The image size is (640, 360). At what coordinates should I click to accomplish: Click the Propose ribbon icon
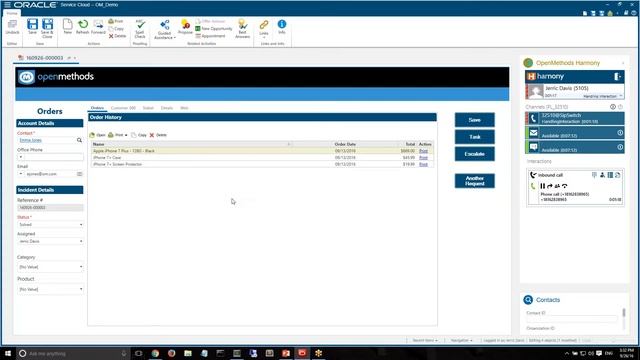(185, 27)
